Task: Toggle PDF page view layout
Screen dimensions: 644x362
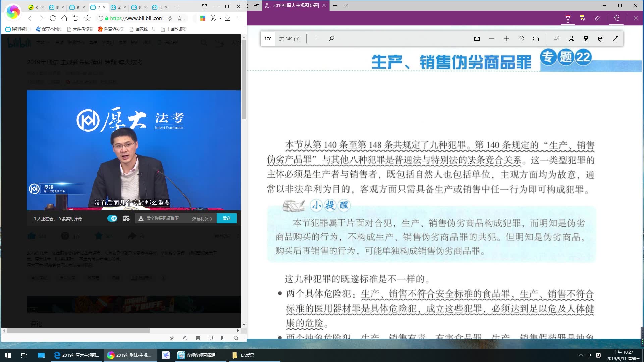Action: (x=536, y=39)
